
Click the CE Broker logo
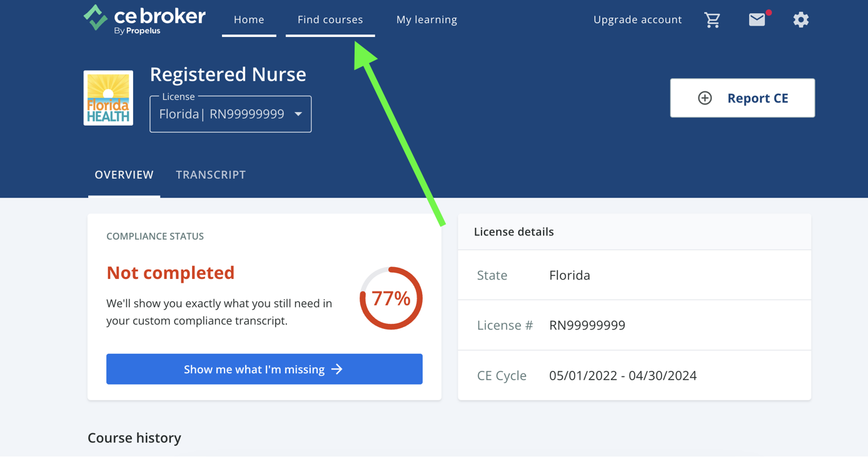(x=144, y=19)
